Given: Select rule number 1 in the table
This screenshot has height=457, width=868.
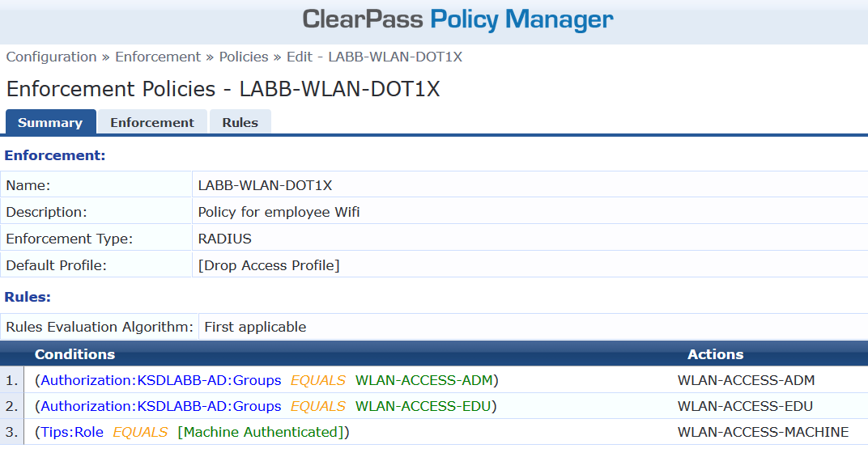Looking at the screenshot, I should 11,380.
